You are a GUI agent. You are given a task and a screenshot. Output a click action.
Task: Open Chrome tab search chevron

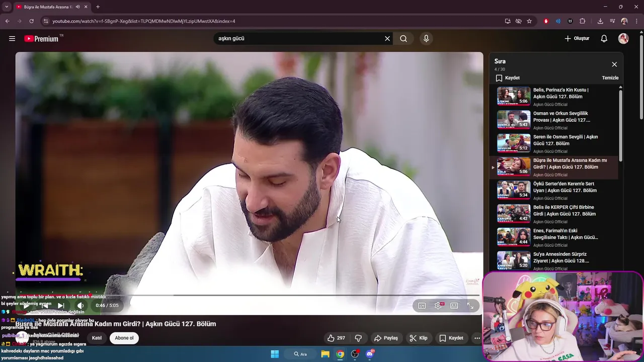[x=7, y=7]
